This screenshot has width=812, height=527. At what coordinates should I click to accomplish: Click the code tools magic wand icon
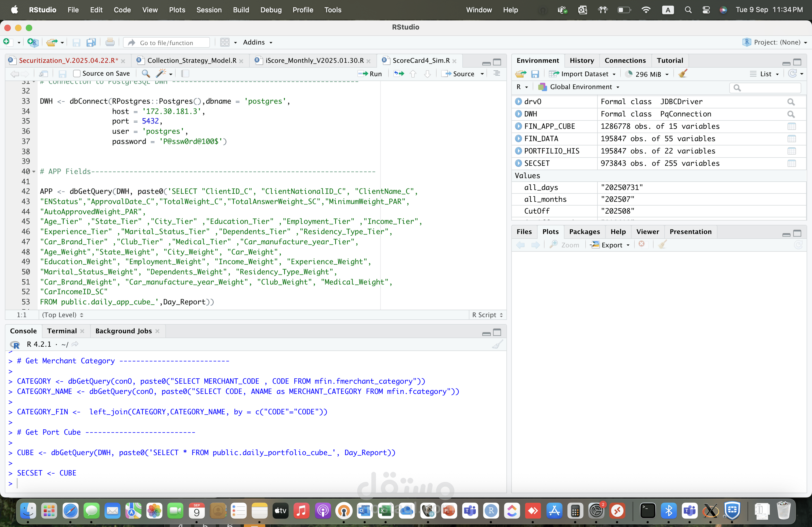pyautogui.click(x=161, y=73)
